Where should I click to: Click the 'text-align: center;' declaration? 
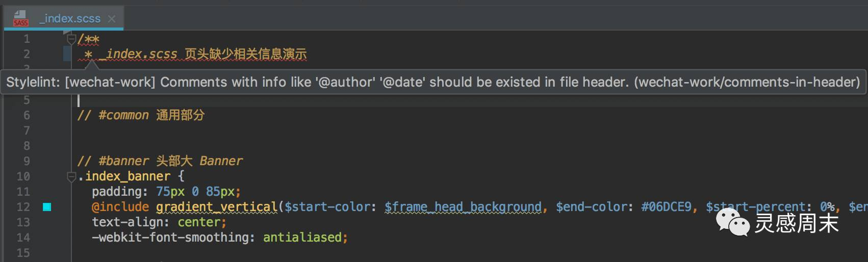tap(159, 222)
